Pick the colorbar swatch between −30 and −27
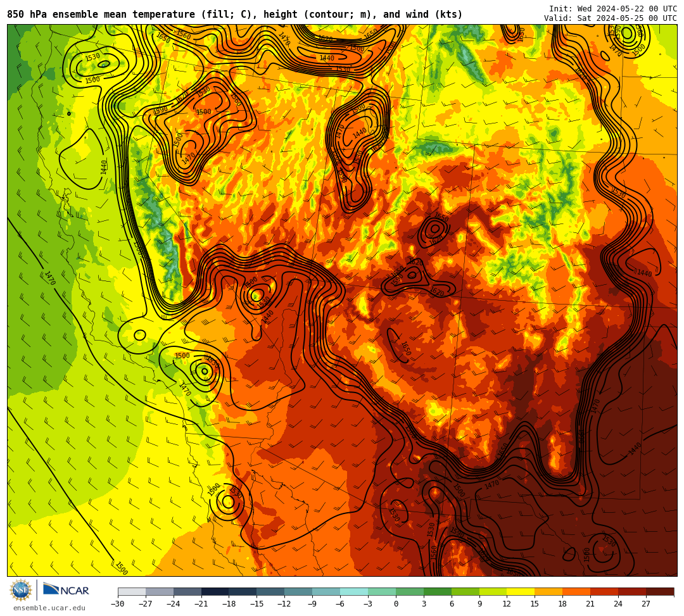The image size is (684, 616). [x=132, y=591]
